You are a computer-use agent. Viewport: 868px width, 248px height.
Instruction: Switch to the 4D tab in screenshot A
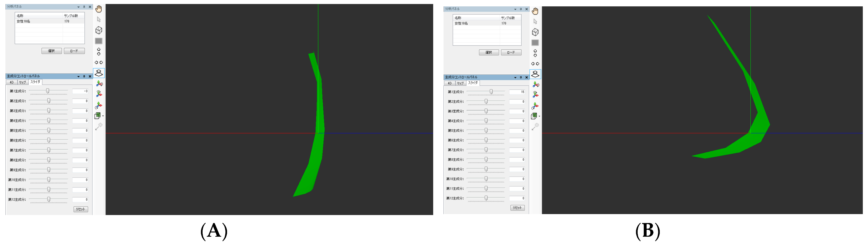12,82
